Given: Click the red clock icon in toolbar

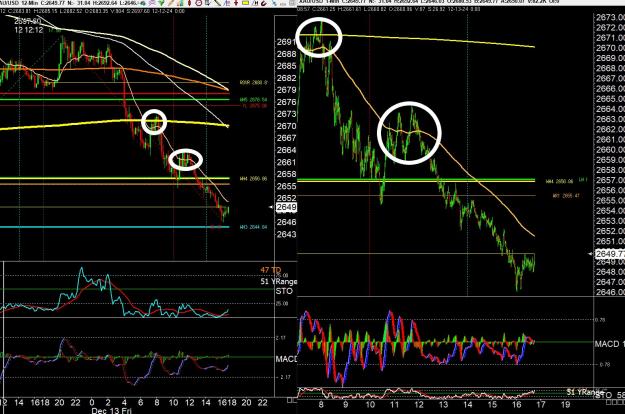Looking at the screenshot, I should coord(199,3).
